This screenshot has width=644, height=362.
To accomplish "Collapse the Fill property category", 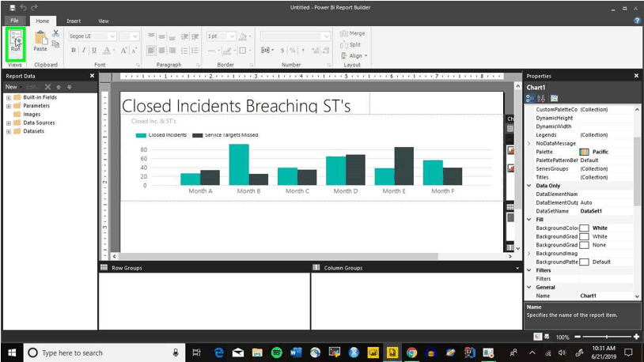I will pyautogui.click(x=529, y=220).
